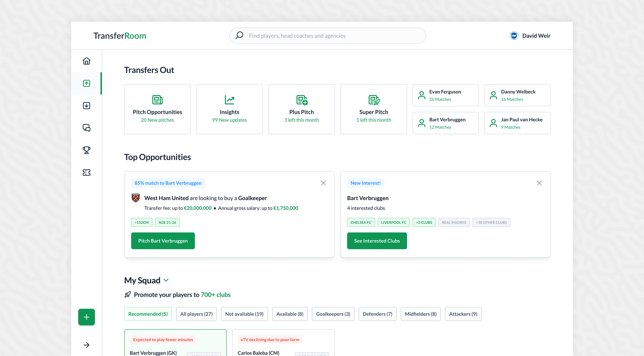The width and height of the screenshot is (644, 356).
Task: Click the LIVERPOOL FC tag
Action: [394, 222]
